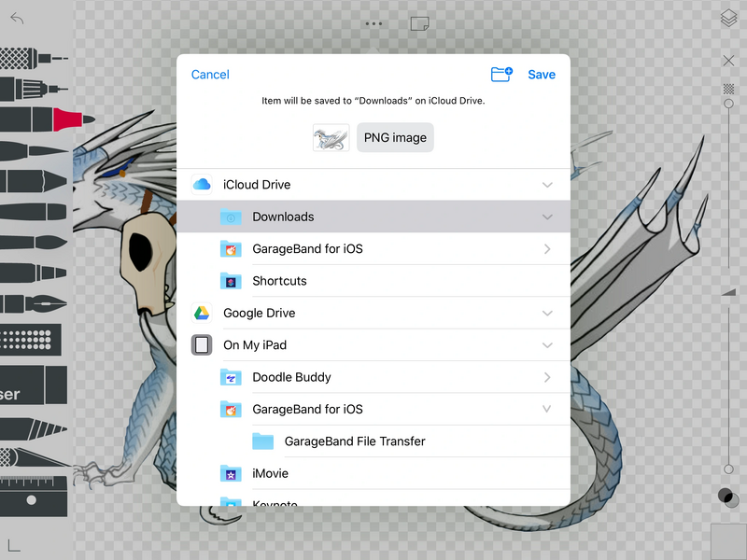This screenshot has height=560, width=747.
Task: Tap the new folder icon
Action: [x=501, y=75]
